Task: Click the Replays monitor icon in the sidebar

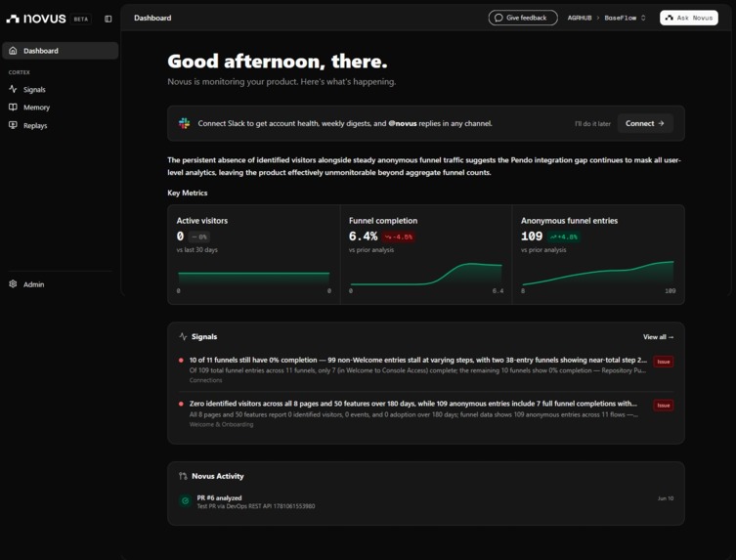Action: click(13, 125)
